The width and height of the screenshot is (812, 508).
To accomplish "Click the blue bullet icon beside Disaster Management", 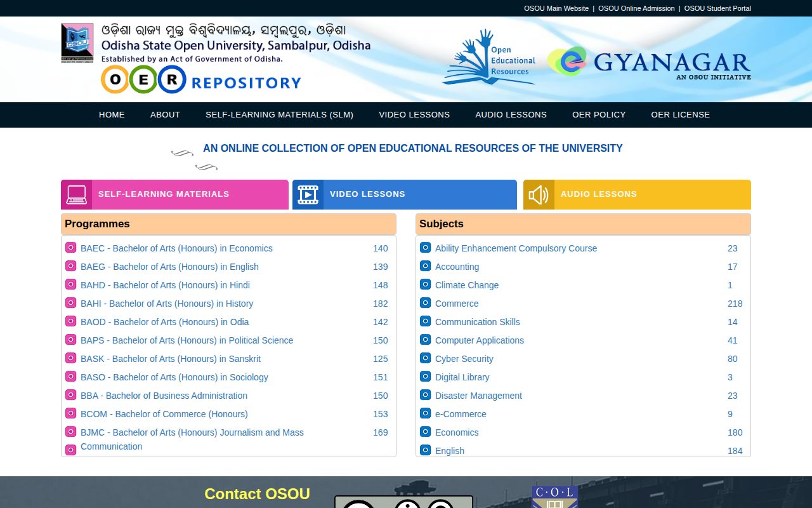I will pos(426,395).
